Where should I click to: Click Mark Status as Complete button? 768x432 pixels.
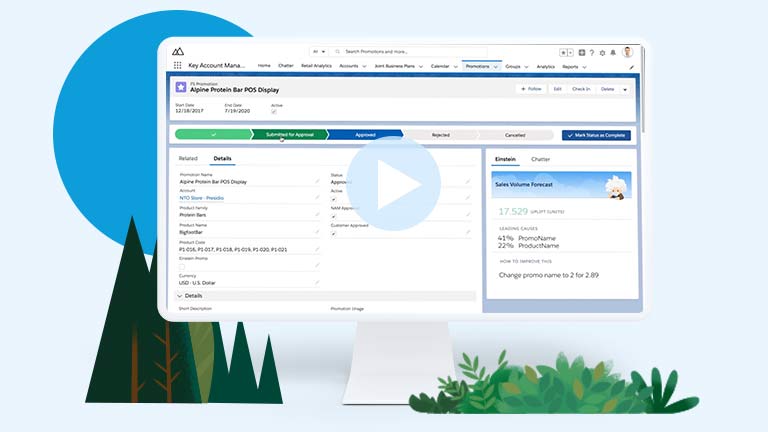pos(596,134)
